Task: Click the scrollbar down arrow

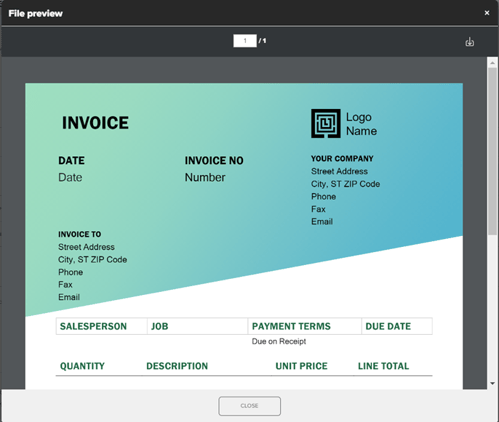Action: 492,384
